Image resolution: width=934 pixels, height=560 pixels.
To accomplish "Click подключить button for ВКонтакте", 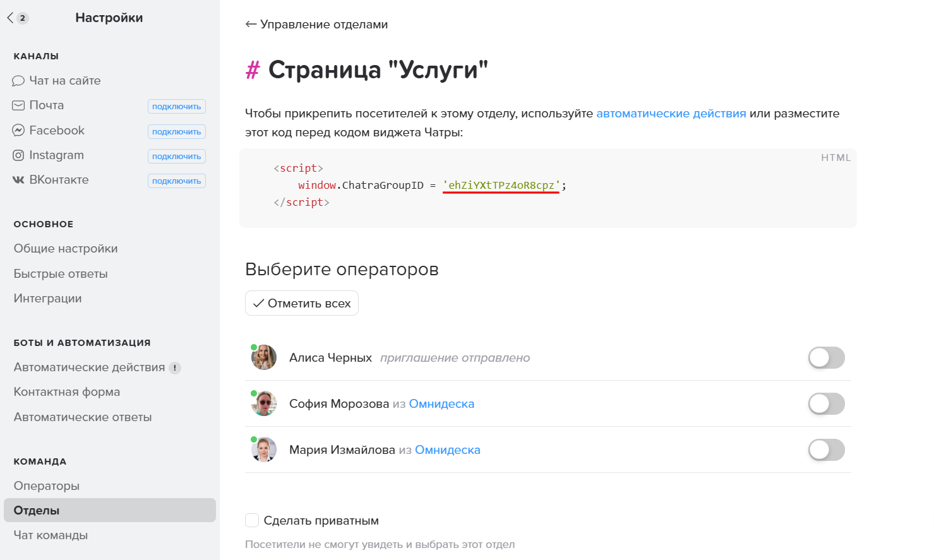I will click(x=177, y=181).
